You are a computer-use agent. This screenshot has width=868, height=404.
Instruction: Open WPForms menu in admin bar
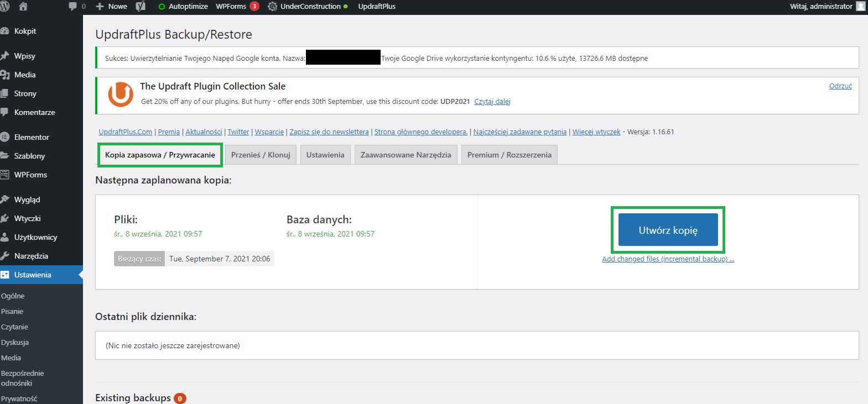[231, 7]
